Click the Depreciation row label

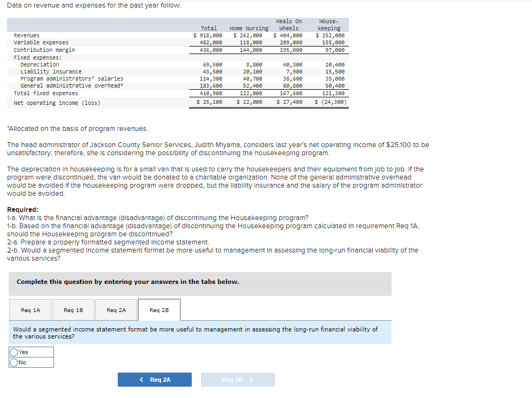tap(39, 64)
